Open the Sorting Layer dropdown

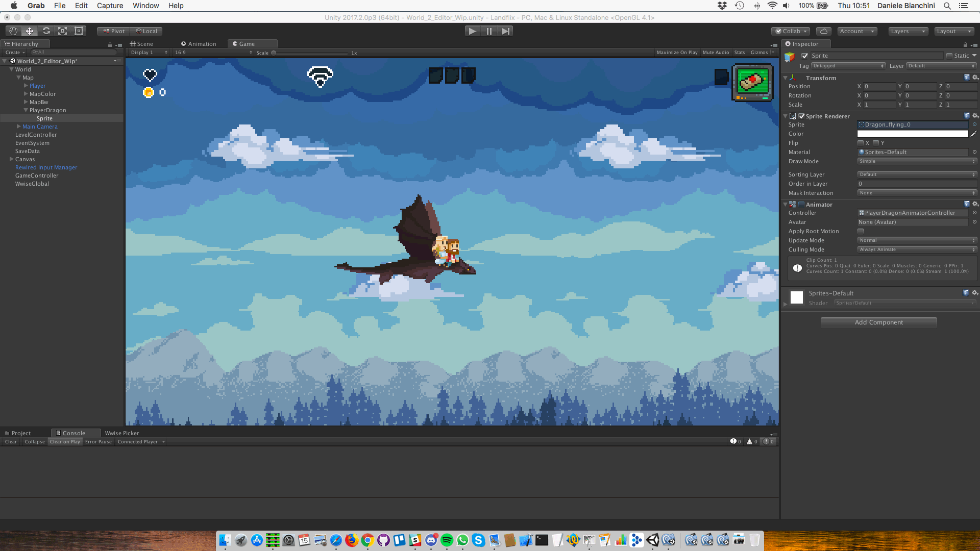click(x=917, y=174)
